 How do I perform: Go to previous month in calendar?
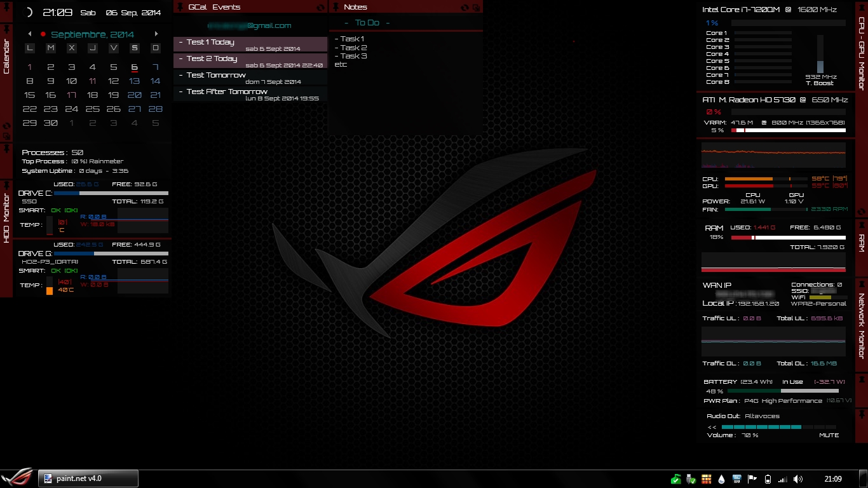[29, 34]
